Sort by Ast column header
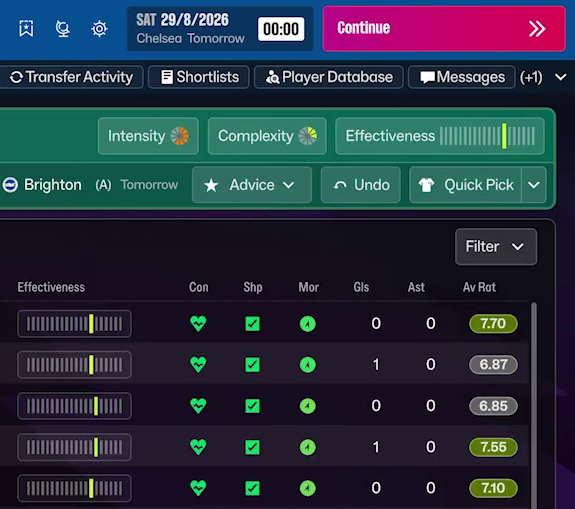The width and height of the screenshot is (575, 509). point(416,287)
